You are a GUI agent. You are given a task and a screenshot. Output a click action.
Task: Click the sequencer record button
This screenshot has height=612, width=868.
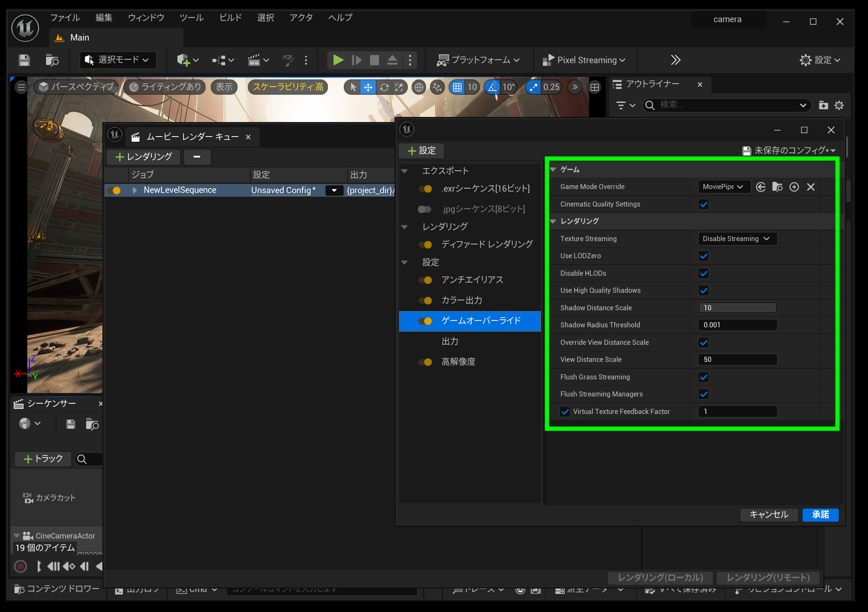point(20,566)
